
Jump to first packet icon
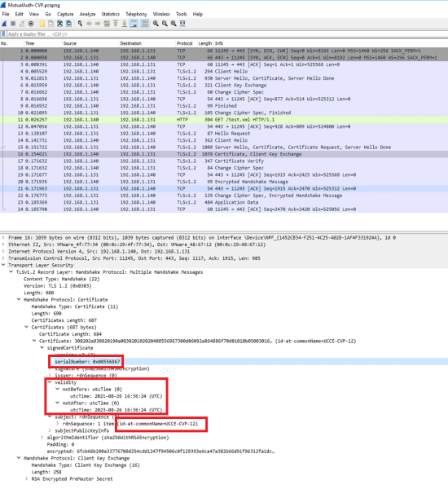click(116, 24)
